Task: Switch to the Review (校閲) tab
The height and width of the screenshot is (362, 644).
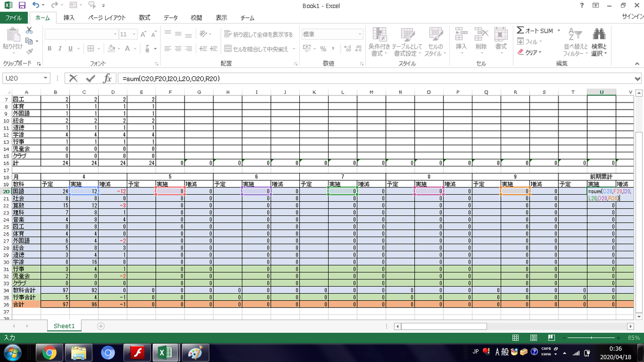Action: pyautogui.click(x=196, y=18)
